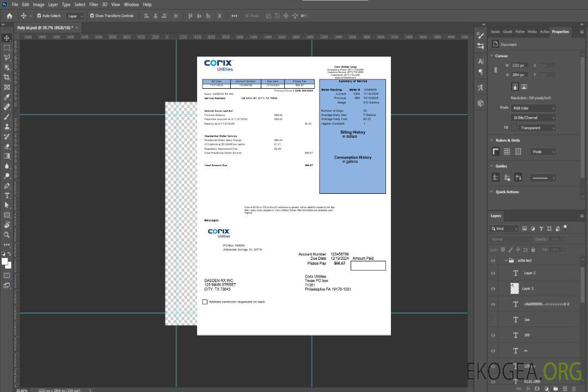Open the Kind layer filter dropdown
This screenshot has width=588, height=392.
pos(504,229)
